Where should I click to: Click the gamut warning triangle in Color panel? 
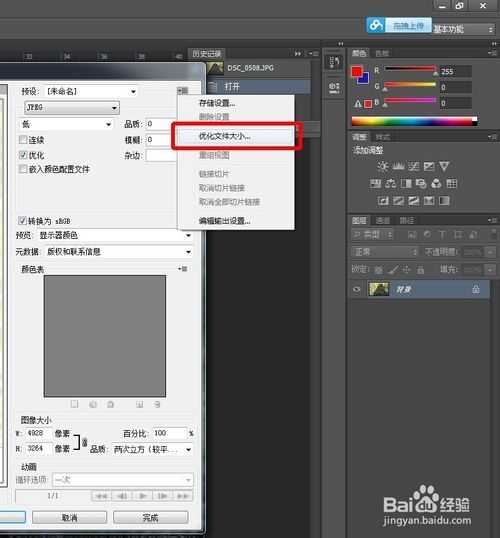point(358,104)
